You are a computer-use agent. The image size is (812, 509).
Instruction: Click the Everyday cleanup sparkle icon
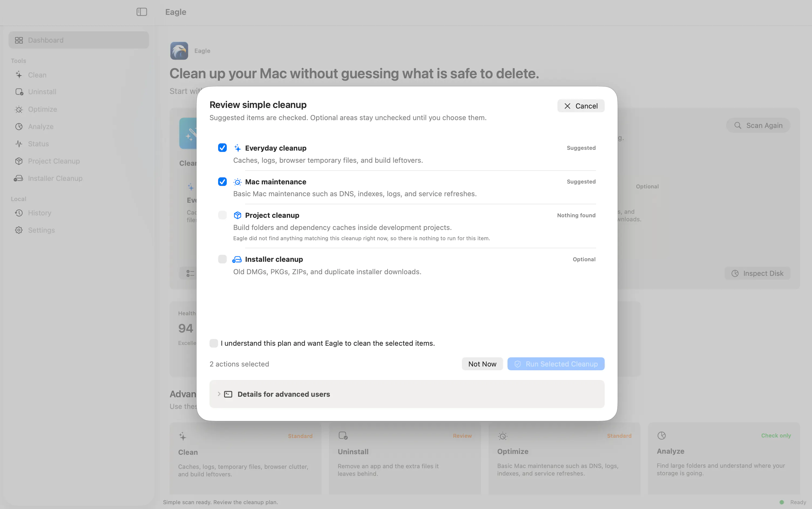pyautogui.click(x=238, y=148)
